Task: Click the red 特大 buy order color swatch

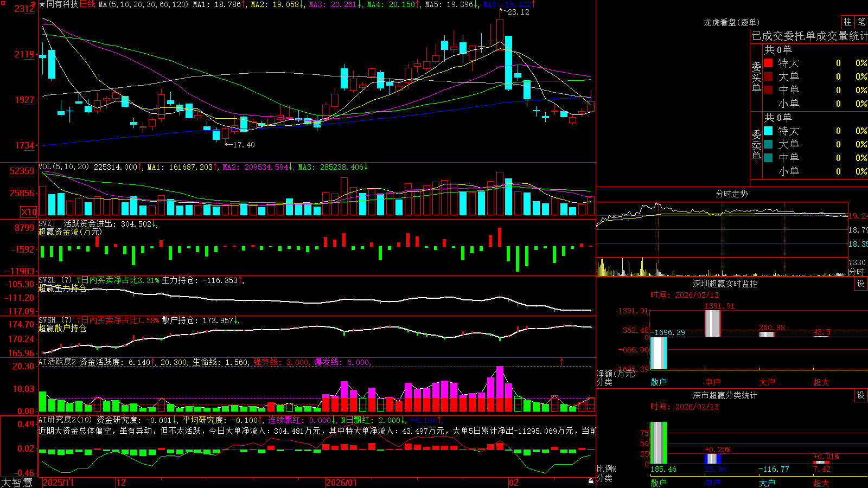Action: 768,63
